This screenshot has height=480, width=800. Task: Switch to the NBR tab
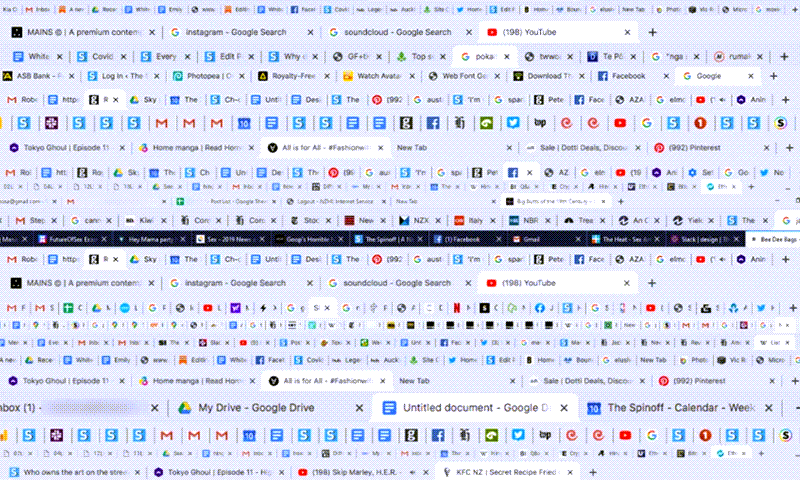(530, 220)
